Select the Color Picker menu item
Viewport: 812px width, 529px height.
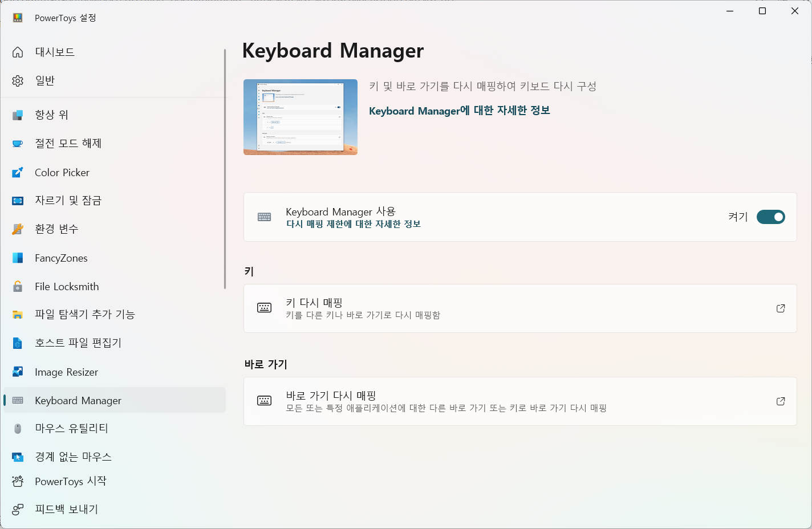[115, 172]
